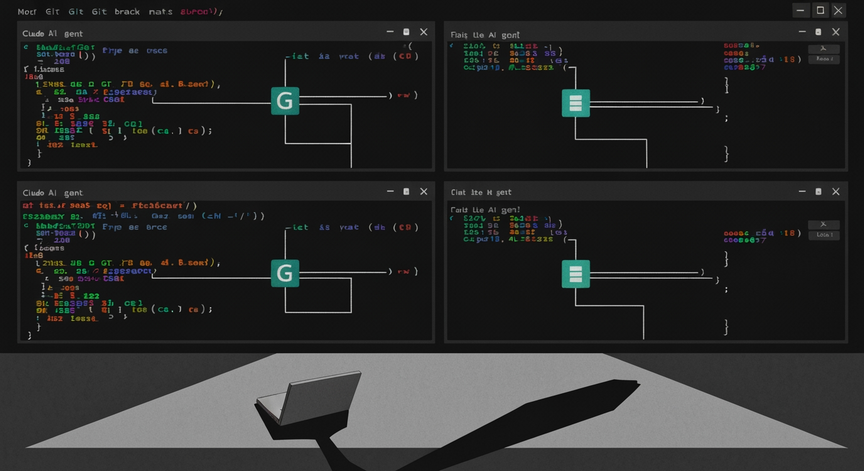Close the 'Ciat lte H gett' window
Viewport: 864px width, 471px height.
(x=836, y=191)
